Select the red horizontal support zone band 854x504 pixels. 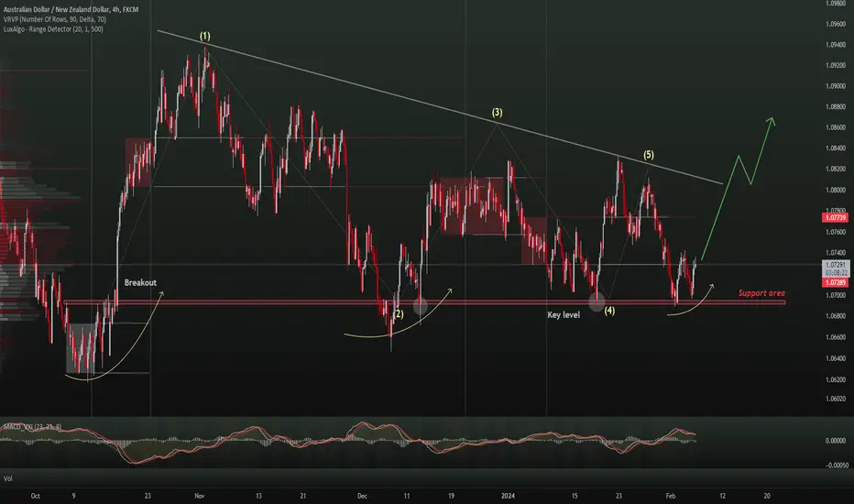(425, 301)
